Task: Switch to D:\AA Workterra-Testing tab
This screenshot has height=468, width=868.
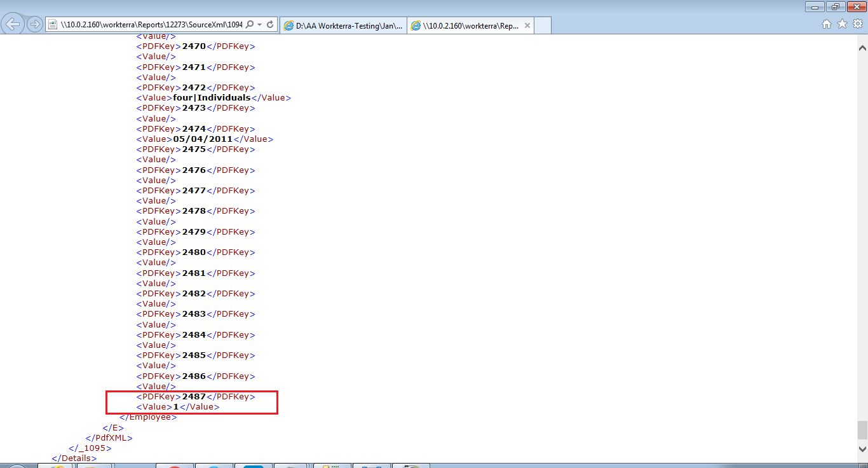Action: (x=343, y=25)
